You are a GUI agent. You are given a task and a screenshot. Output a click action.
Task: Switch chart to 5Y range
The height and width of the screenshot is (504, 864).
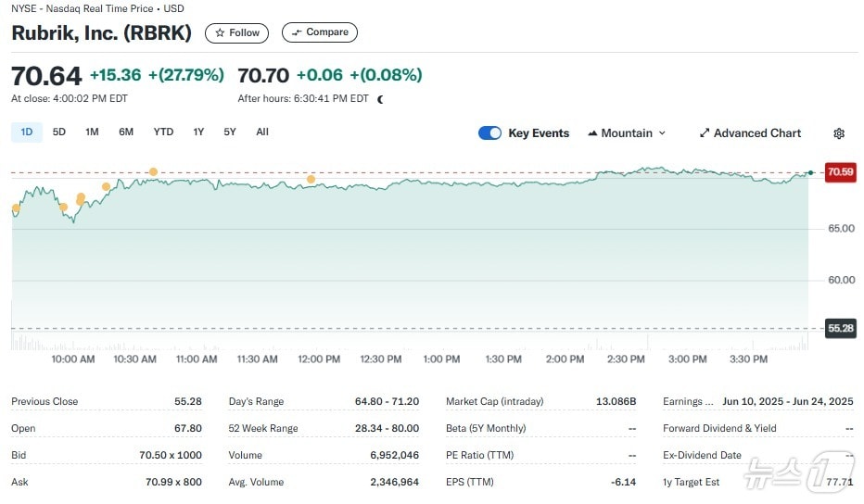click(230, 132)
